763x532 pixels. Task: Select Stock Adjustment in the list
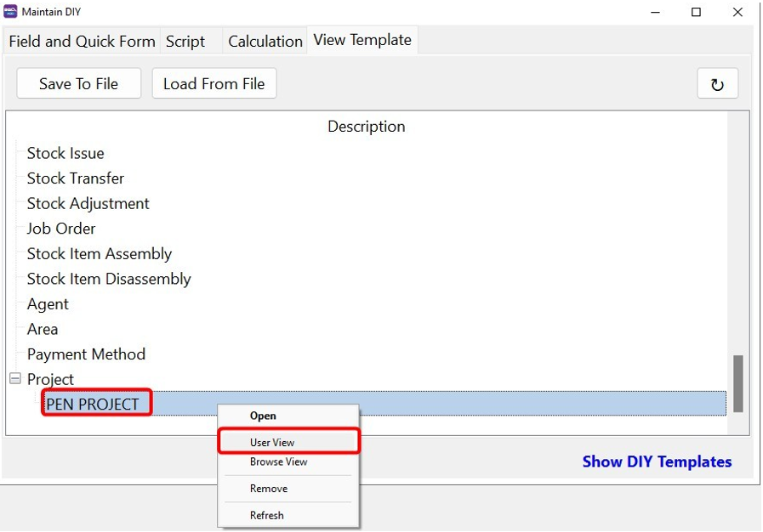click(88, 203)
